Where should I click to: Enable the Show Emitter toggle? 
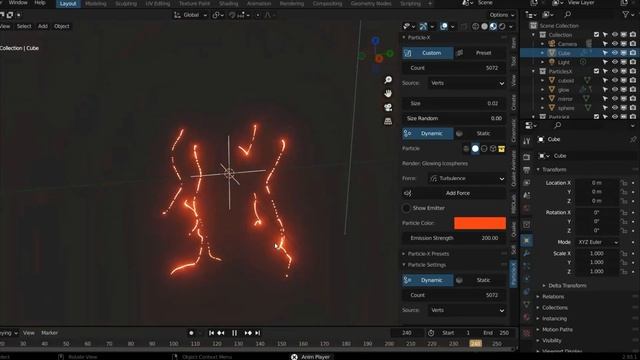(x=406, y=208)
